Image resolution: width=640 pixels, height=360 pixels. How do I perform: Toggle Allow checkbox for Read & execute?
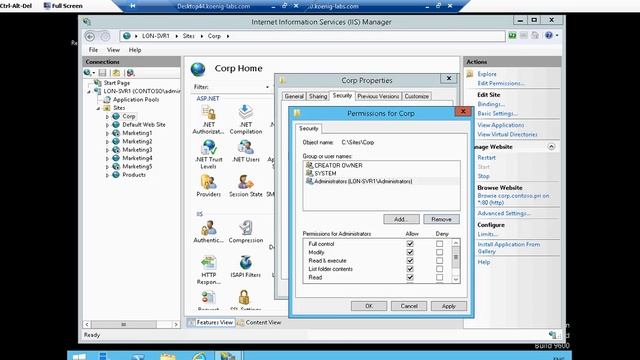click(x=410, y=260)
